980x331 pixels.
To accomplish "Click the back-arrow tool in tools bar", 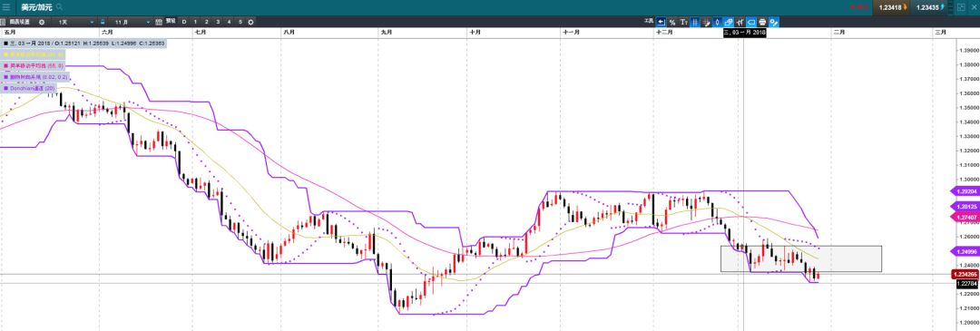I will click(x=661, y=22).
